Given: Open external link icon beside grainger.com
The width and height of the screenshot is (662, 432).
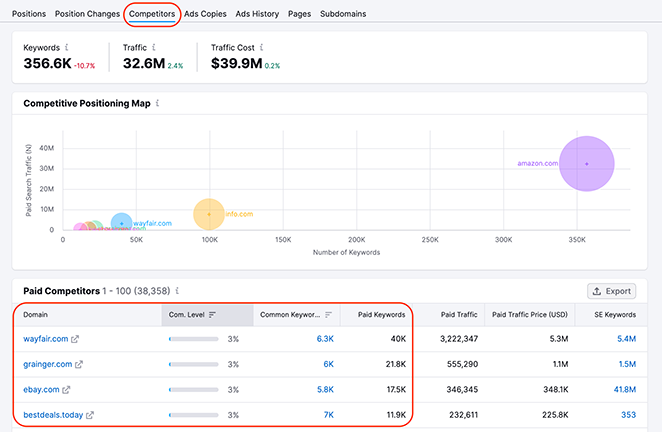Looking at the screenshot, I should pyautogui.click(x=79, y=365).
